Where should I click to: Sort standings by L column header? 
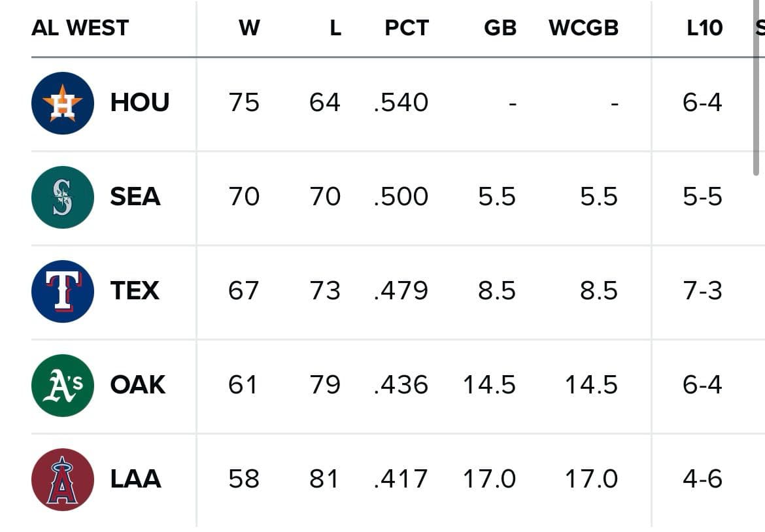point(335,28)
